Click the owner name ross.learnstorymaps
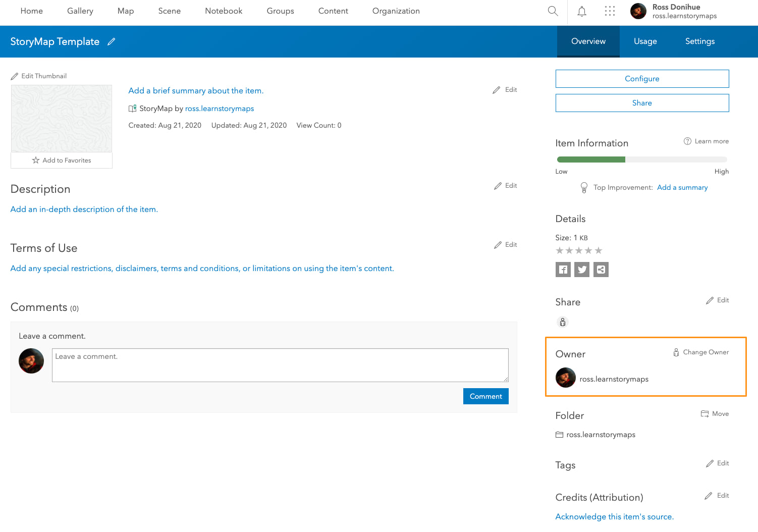This screenshot has width=758, height=532. [x=614, y=379]
